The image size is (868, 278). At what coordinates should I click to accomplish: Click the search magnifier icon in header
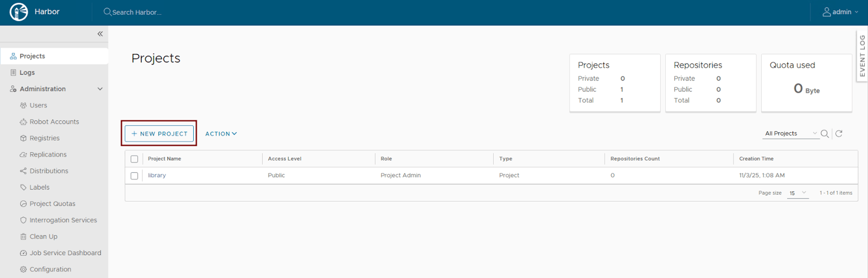(x=107, y=12)
